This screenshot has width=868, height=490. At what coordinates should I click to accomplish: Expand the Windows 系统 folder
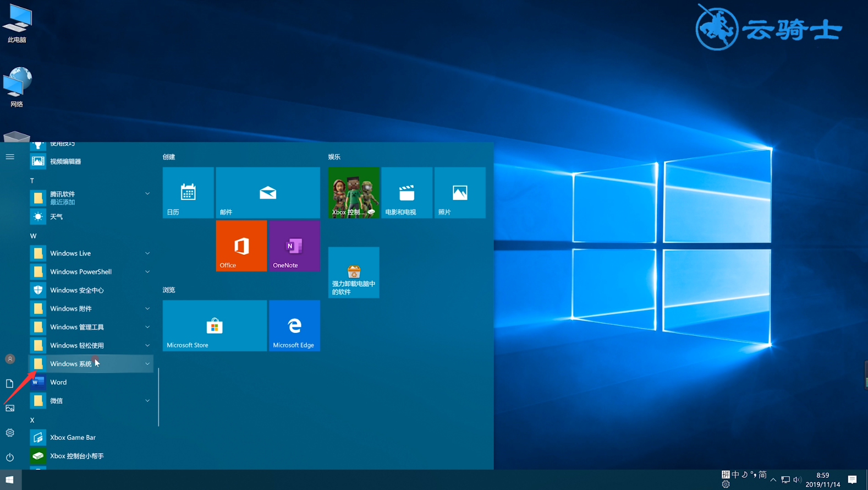pos(91,364)
